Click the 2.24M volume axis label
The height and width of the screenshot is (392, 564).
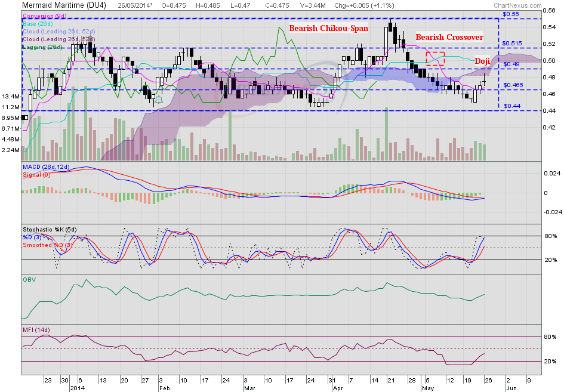click(10, 150)
